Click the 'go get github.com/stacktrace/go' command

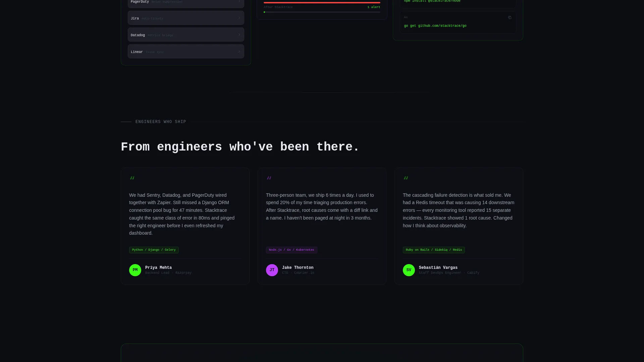(435, 26)
